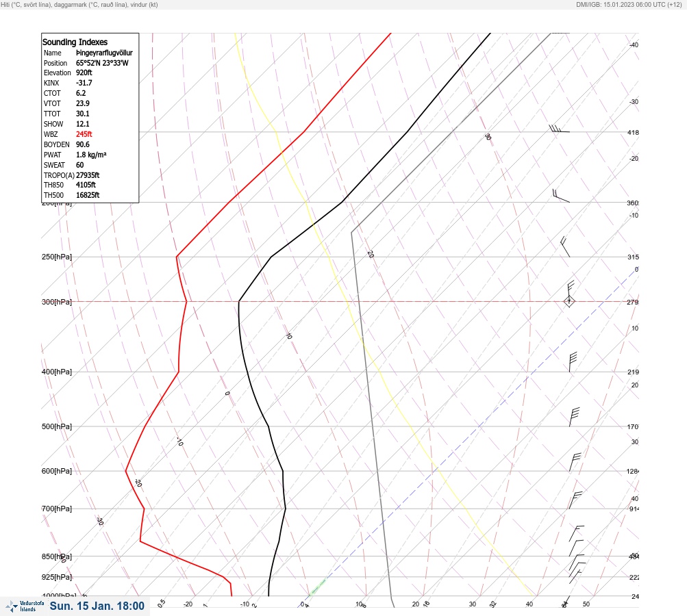Click the wind barb at 600 hPa
This screenshot has width=687, height=616.
[x=575, y=462]
